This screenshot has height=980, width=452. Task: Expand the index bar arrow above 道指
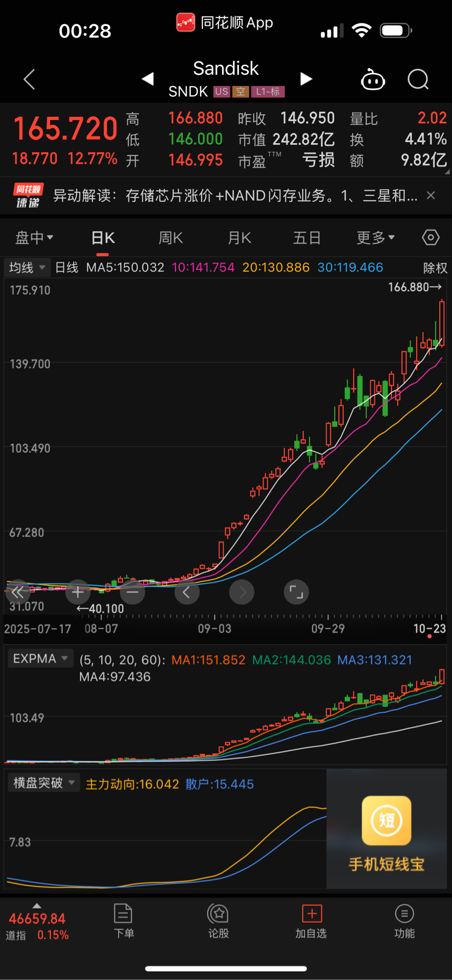(x=37, y=906)
